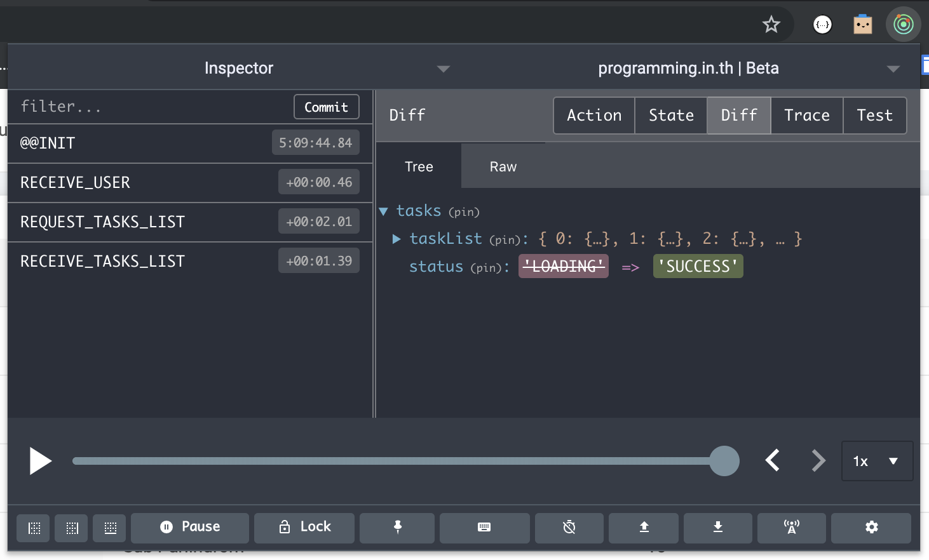
Task: Dock DevTools panel to the left
Action: [x=34, y=528]
